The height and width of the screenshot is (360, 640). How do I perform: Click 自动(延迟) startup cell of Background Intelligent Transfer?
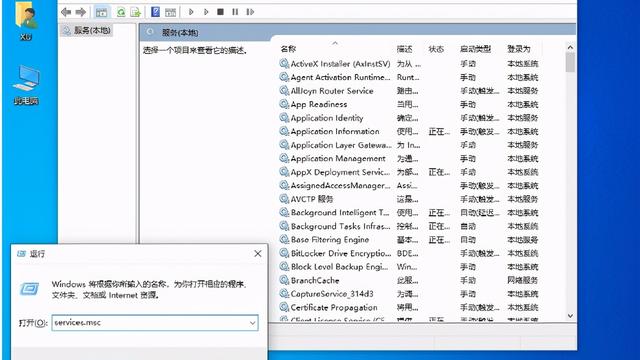tap(480, 213)
